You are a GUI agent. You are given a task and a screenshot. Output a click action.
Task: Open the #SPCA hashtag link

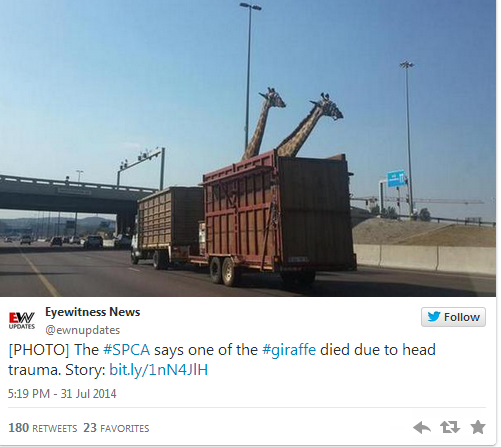pyautogui.click(x=127, y=350)
